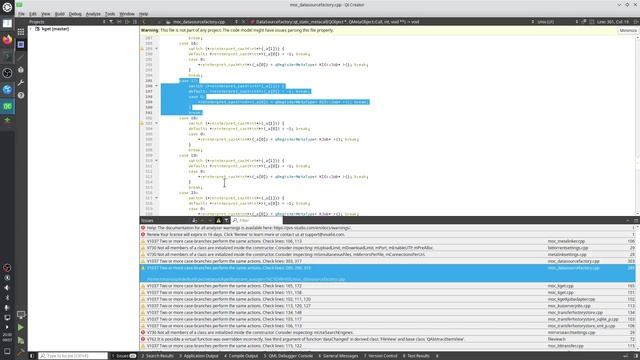This screenshot has height=360, width=640.
Task: Toggle the left sidebar visibility
Action: tap(32, 356)
